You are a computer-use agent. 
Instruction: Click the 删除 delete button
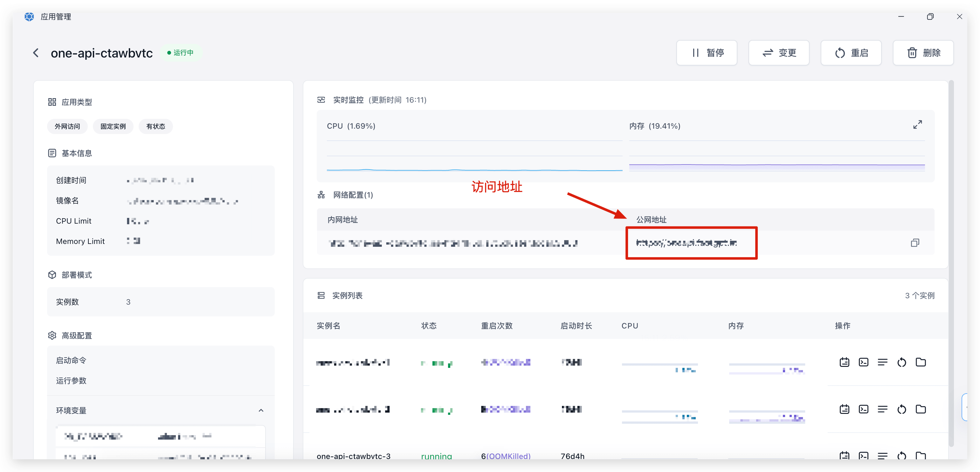(x=923, y=53)
